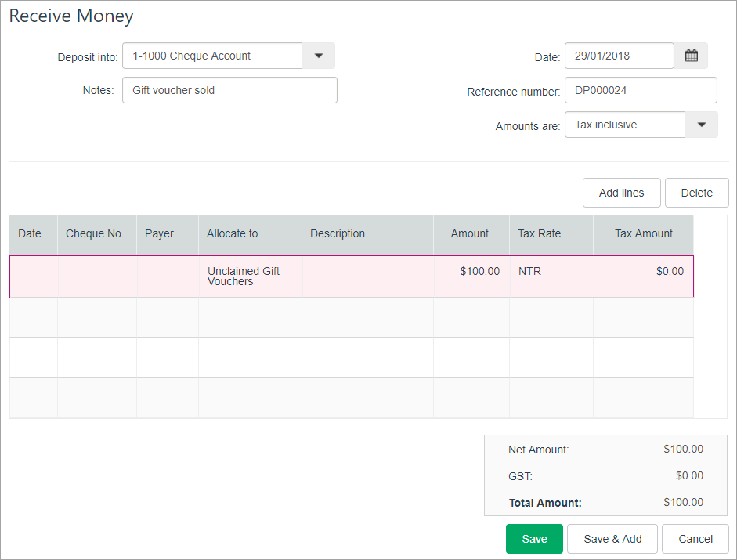Click the Cheque No. cell in first row

coord(97,276)
